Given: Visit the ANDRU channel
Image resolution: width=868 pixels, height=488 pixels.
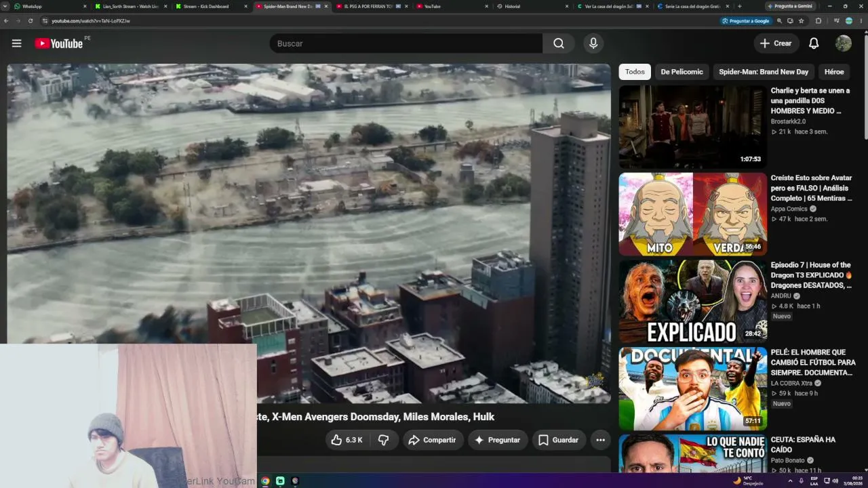Looking at the screenshot, I should click(x=781, y=296).
